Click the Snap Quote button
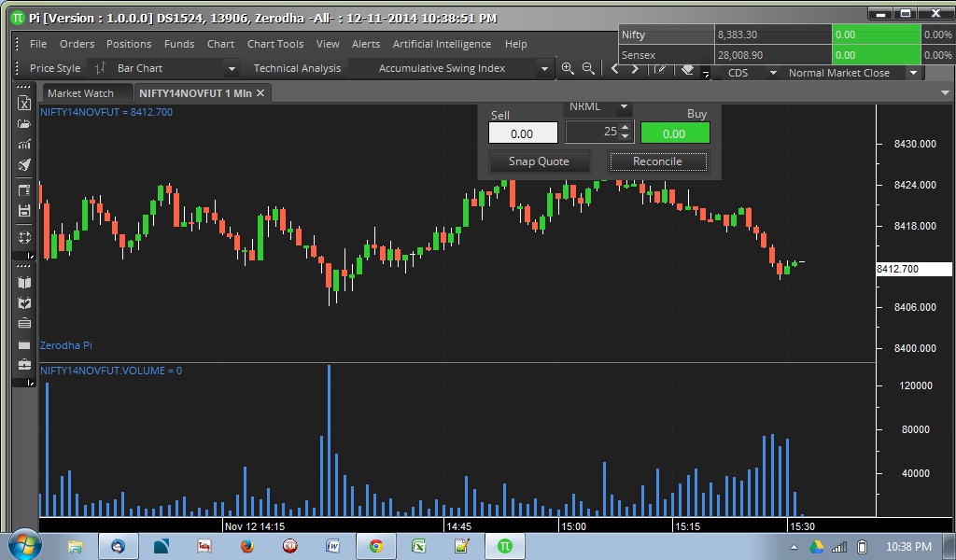Image resolution: width=956 pixels, height=560 pixels. point(539,161)
